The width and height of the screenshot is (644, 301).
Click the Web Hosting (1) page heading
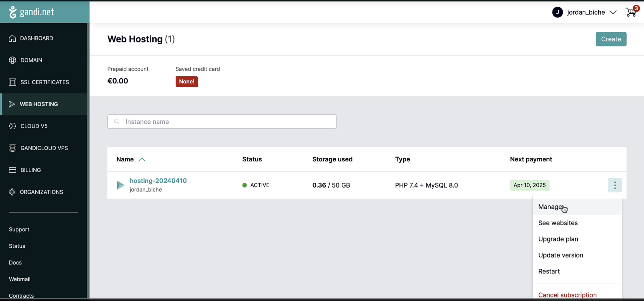pos(141,39)
